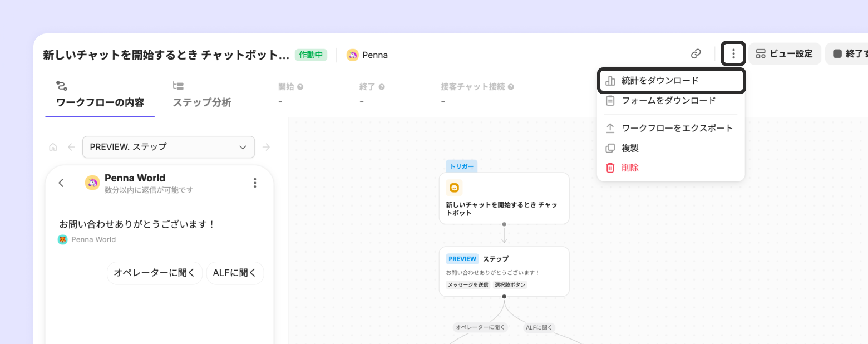Open the ビュー設定 button

pyautogui.click(x=785, y=54)
